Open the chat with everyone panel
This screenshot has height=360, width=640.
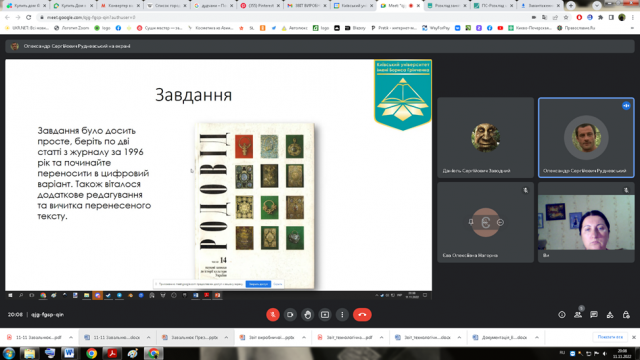click(x=594, y=315)
